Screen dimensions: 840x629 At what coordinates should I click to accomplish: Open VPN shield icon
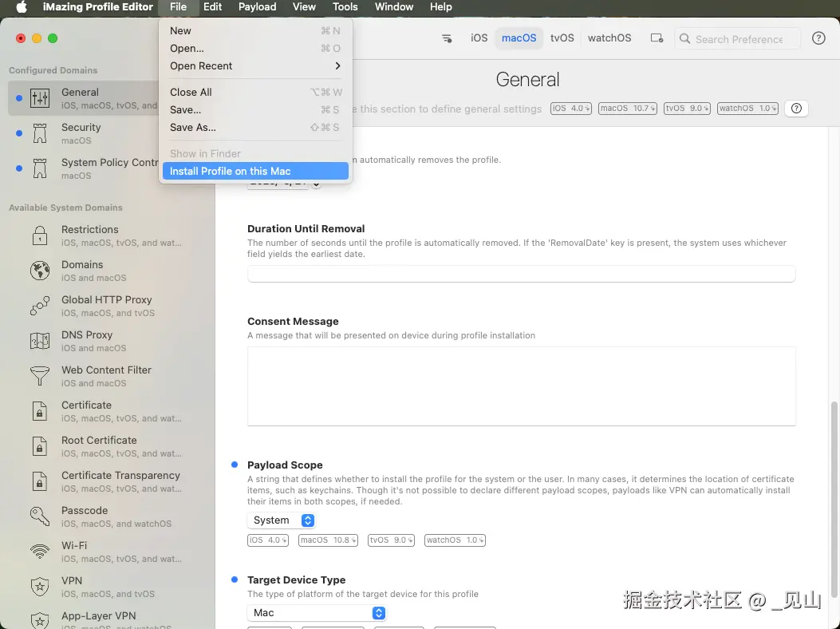pyautogui.click(x=40, y=587)
